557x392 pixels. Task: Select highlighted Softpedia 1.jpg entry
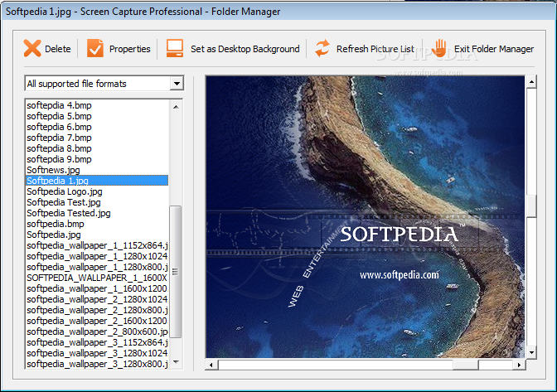(97, 181)
